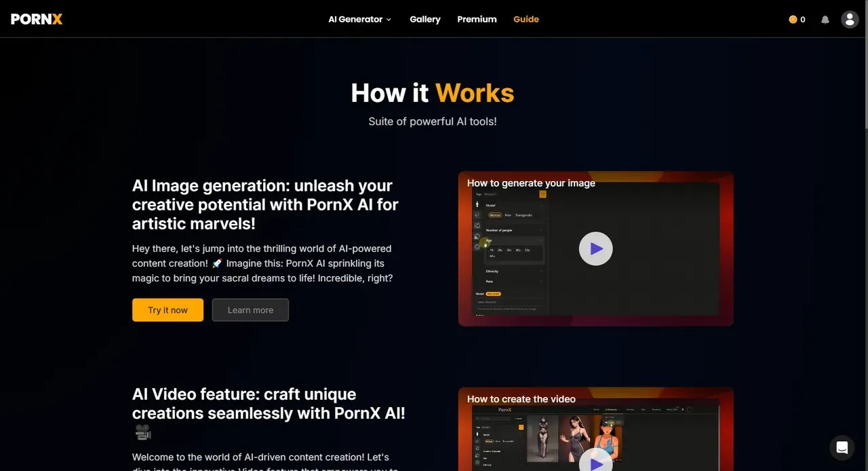Click the PornX logo in header
This screenshot has width=868, height=471.
[x=37, y=19]
